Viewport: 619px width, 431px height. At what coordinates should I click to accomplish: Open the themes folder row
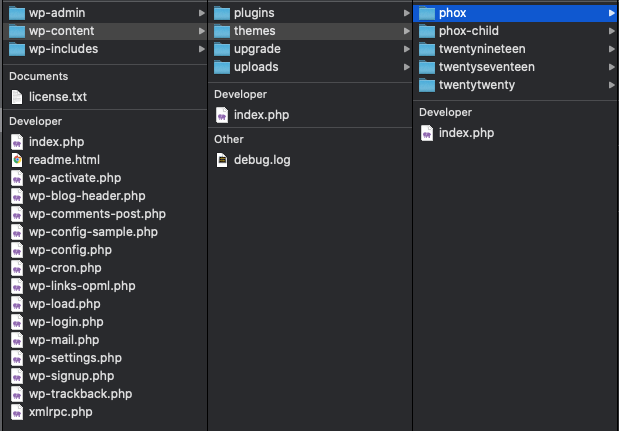310,31
